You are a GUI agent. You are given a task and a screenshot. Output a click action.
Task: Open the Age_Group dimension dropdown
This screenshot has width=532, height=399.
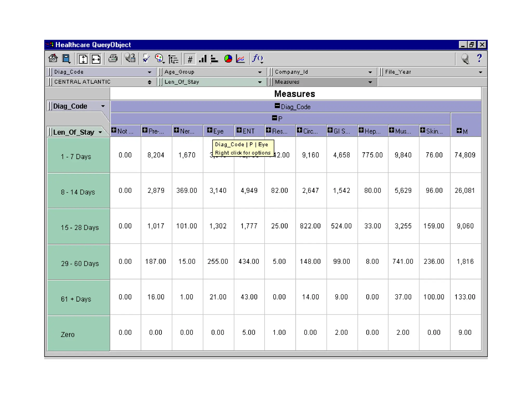260,72
